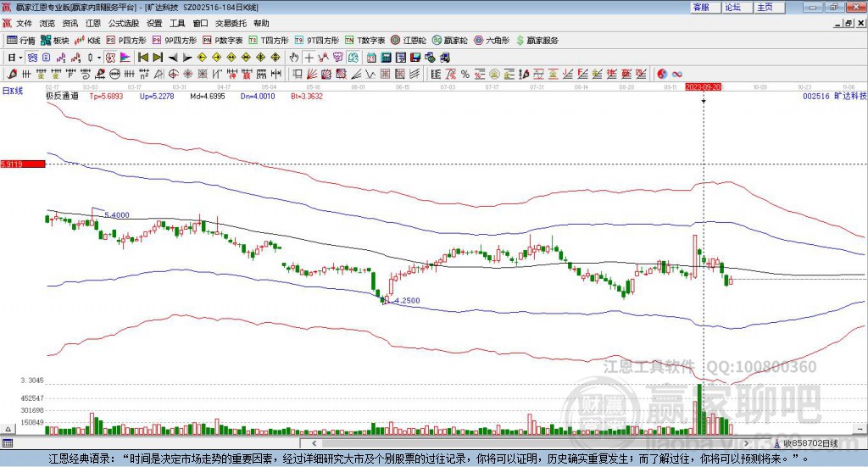This screenshot has width=868, height=467.
Task: Open the 资讯 menu
Action: coord(70,23)
